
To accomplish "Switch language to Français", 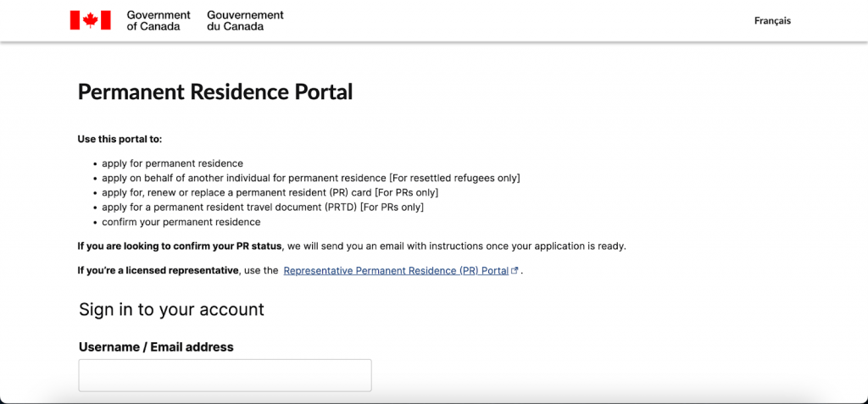I will point(772,21).
